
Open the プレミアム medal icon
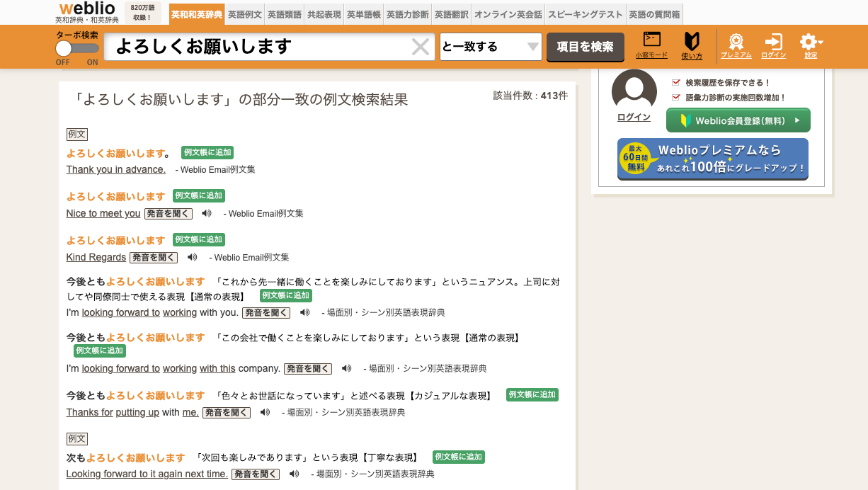pos(736,40)
